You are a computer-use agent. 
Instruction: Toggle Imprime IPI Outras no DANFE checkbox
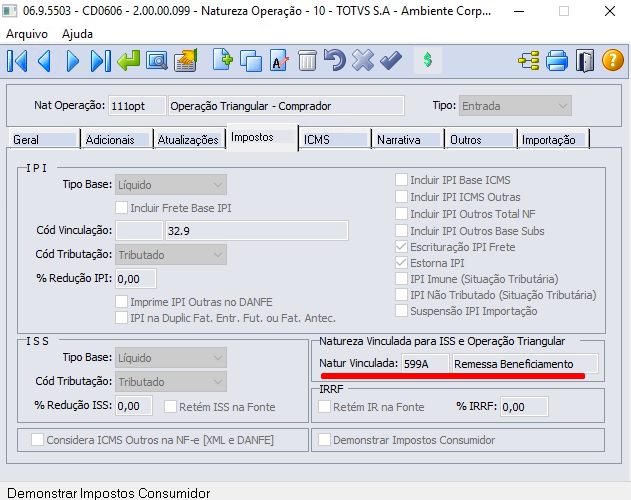(122, 302)
